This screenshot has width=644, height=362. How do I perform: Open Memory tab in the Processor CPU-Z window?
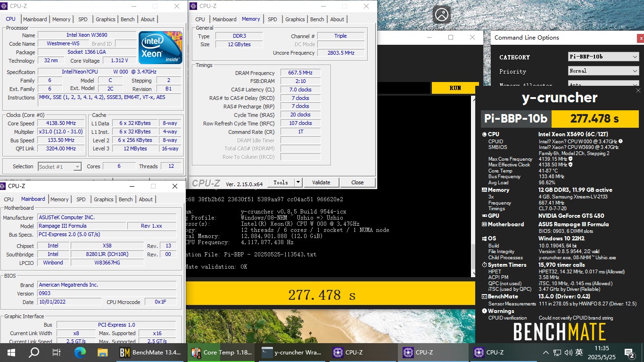tap(61, 19)
